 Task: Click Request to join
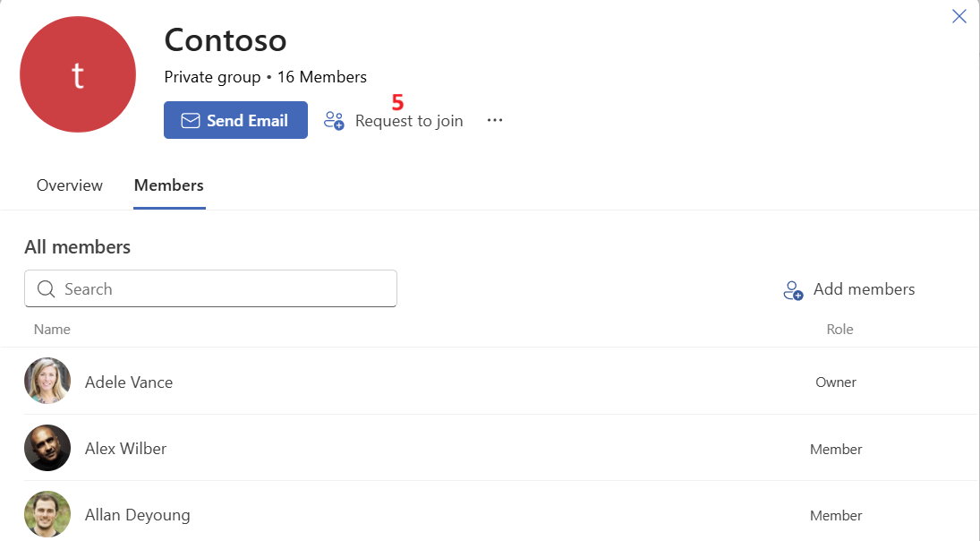(409, 121)
